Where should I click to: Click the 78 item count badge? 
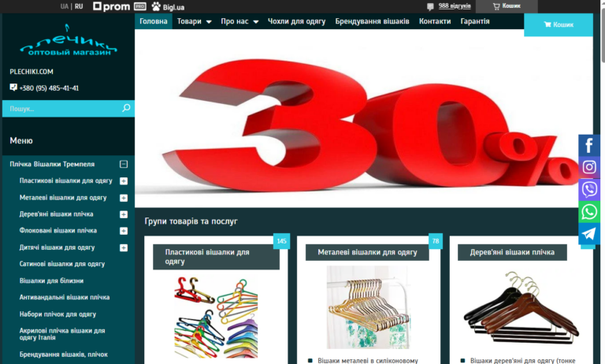(x=436, y=241)
